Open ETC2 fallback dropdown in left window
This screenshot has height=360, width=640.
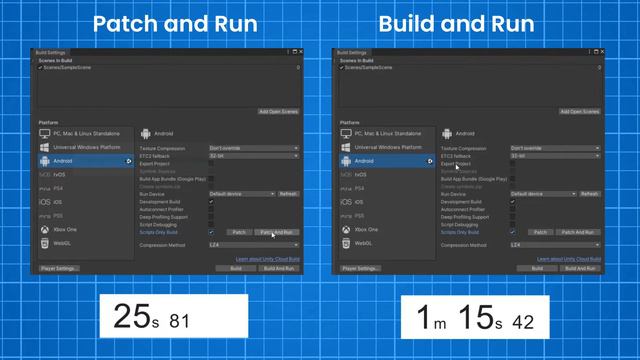(253, 156)
